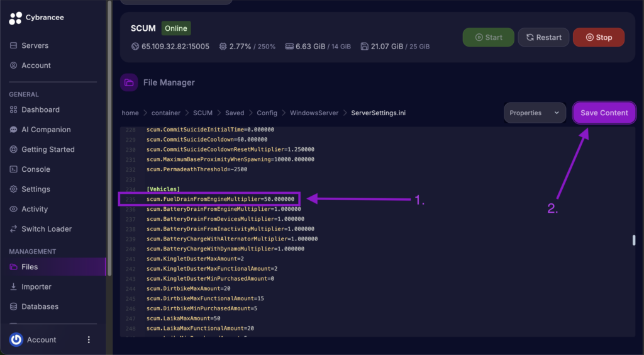Start the SCUM server
This screenshot has height=355, width=644.
coord(488,37)
